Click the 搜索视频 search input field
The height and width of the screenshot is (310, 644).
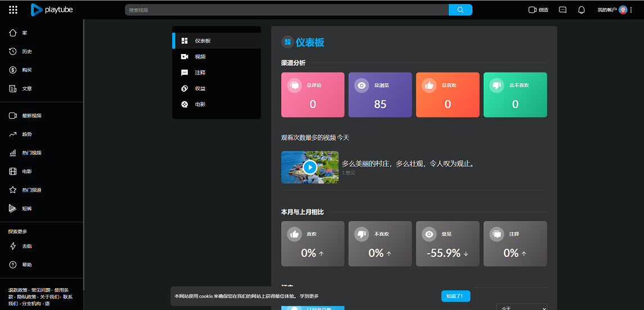pos(287,10)
